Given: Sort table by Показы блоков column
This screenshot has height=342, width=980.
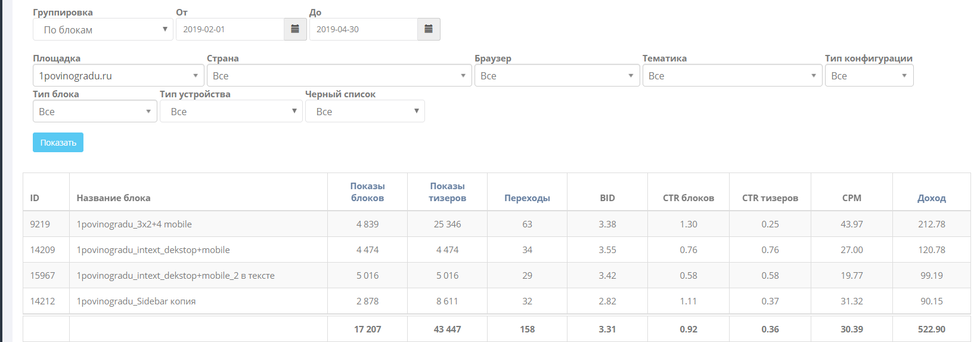Looking at the screenshot, I should pyautogui.click(x=367, y=192).
